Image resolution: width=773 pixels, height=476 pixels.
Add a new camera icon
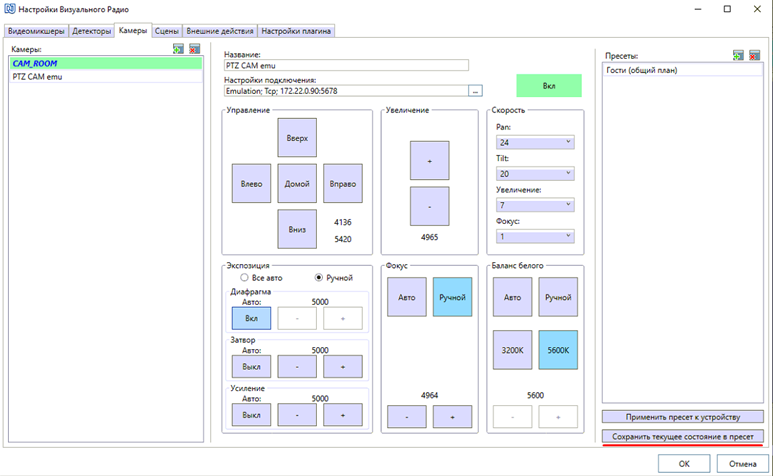click(178, 49)
